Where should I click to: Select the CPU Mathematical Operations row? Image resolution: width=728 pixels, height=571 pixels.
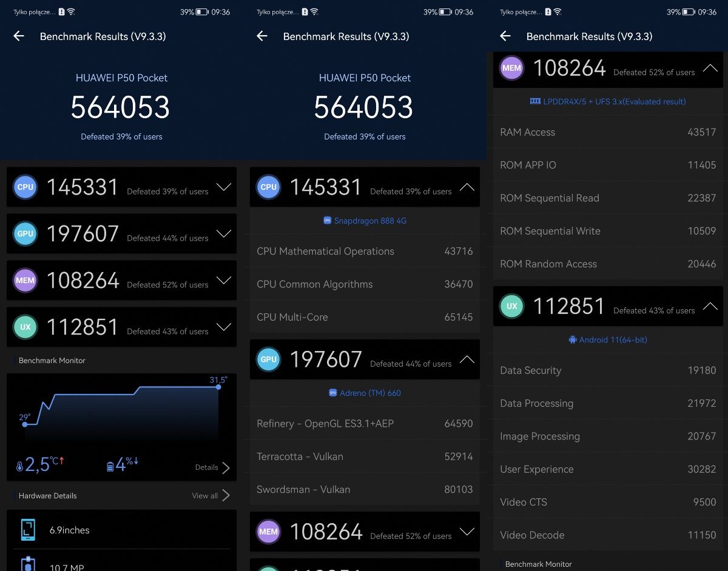365,251
